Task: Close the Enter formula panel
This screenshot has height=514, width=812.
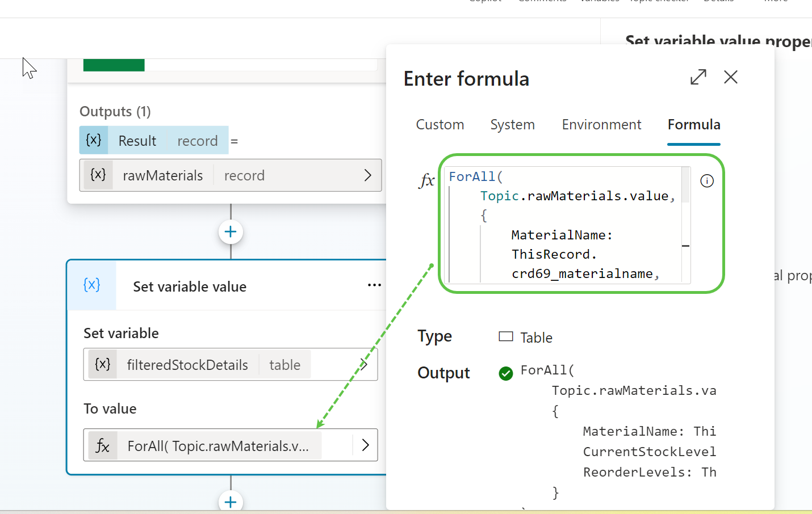Action: (731, 77)
